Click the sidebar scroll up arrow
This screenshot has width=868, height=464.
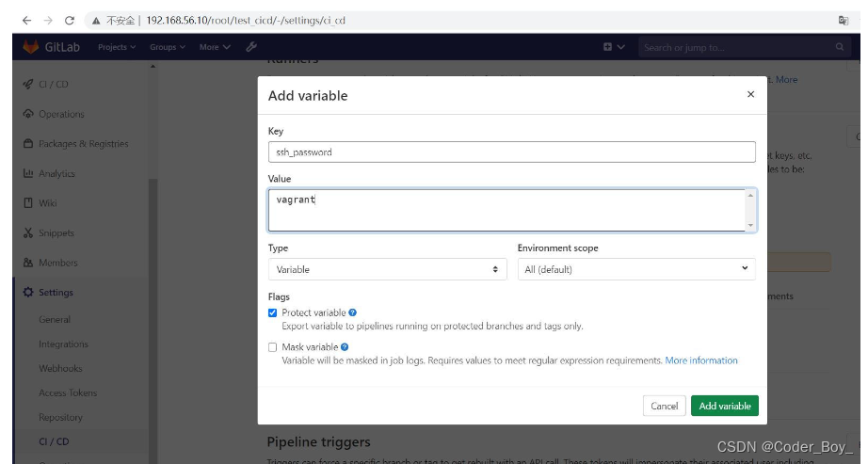pyautogui.click(x=153, y=67)
